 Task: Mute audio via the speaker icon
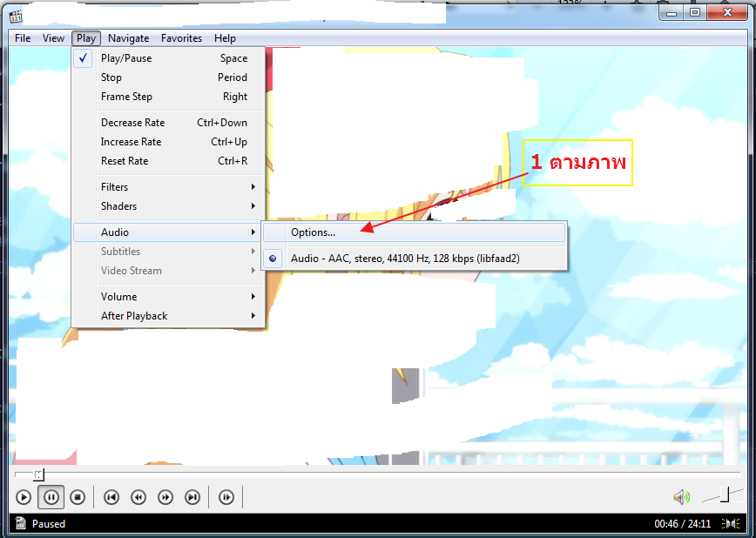(682, 497)
